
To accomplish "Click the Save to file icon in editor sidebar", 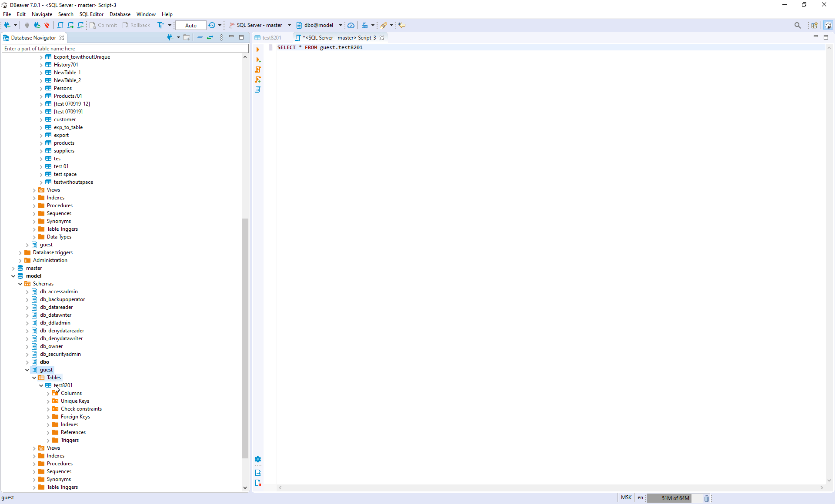I will [258, 473].
